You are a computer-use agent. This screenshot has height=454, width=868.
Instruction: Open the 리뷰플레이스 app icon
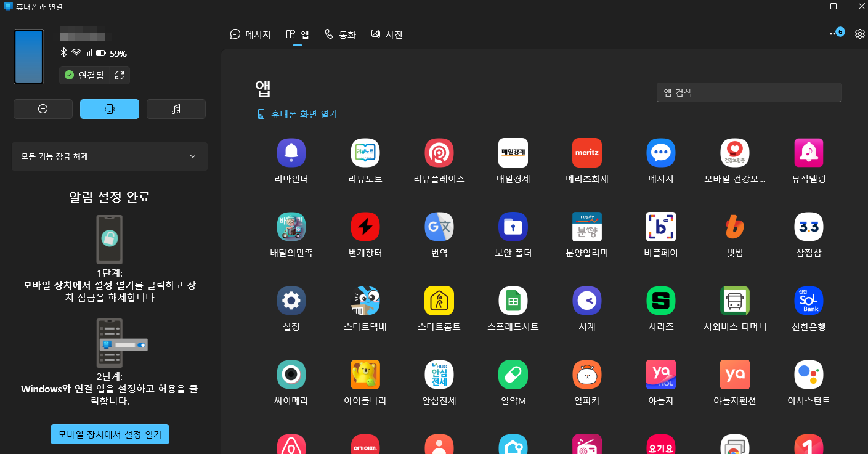click(x=439, y=153)
